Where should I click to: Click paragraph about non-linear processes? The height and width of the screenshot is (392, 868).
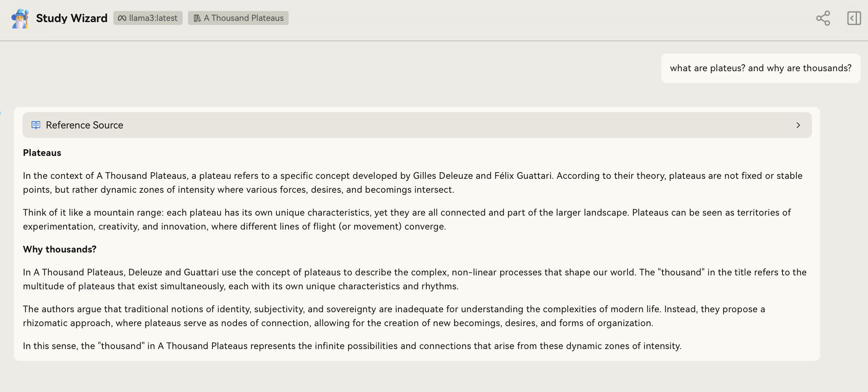tap(415, 279)
